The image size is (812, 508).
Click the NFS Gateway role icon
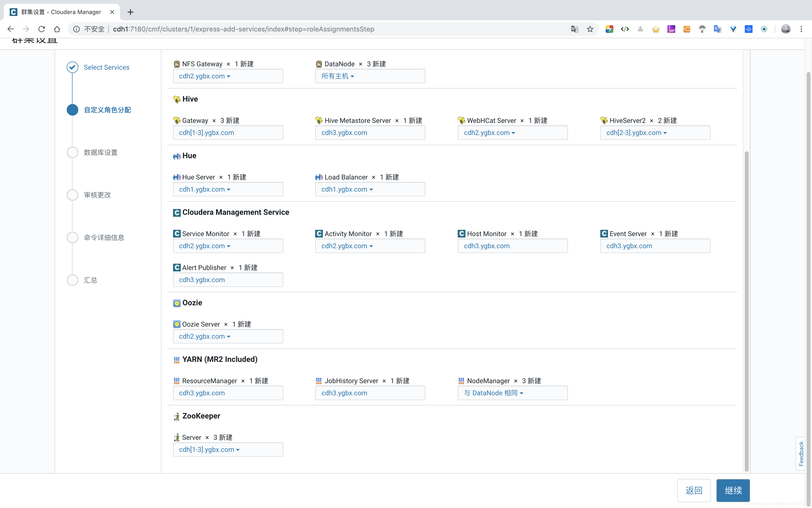[x=177, y=64]
